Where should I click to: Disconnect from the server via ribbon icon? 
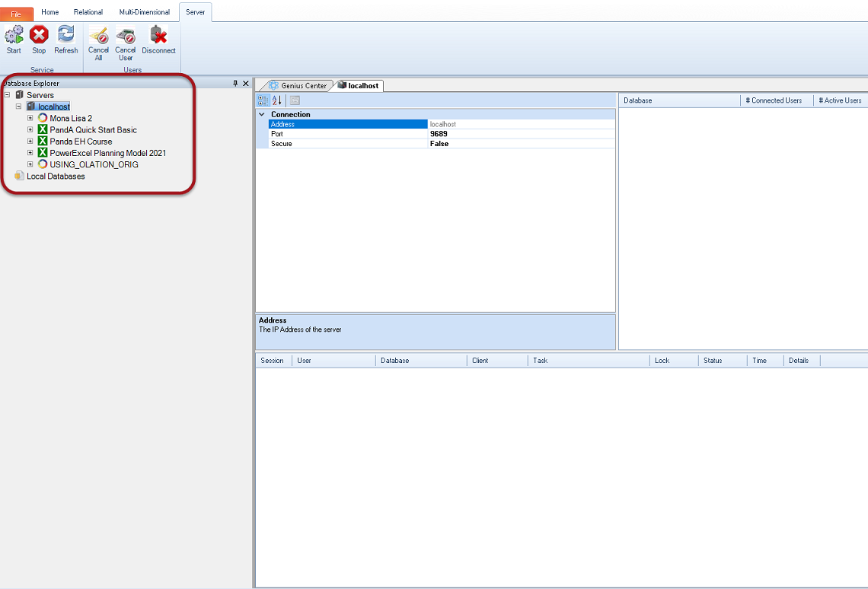158,36
